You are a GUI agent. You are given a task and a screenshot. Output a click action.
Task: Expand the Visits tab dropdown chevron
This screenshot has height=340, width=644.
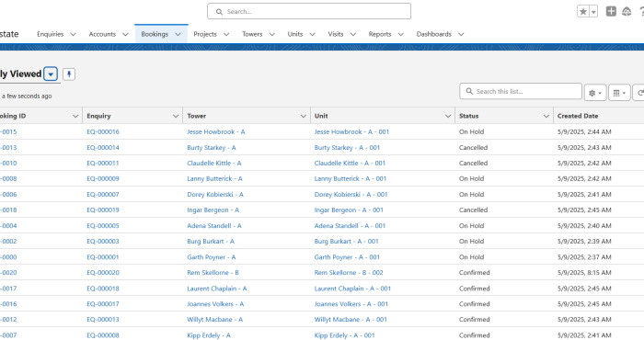click(x=352, y=34)
